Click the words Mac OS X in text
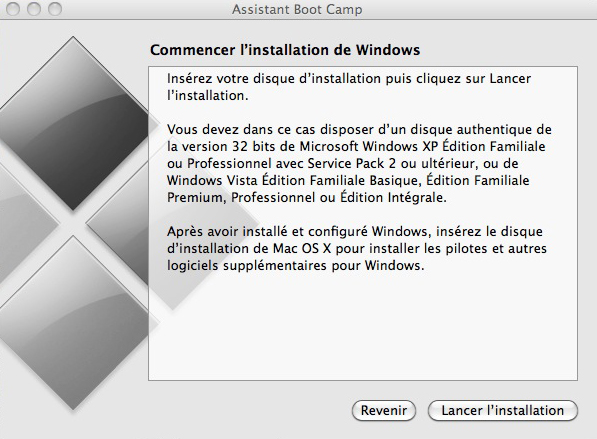This screenshot has width=597, height=439. coord(302,248)
